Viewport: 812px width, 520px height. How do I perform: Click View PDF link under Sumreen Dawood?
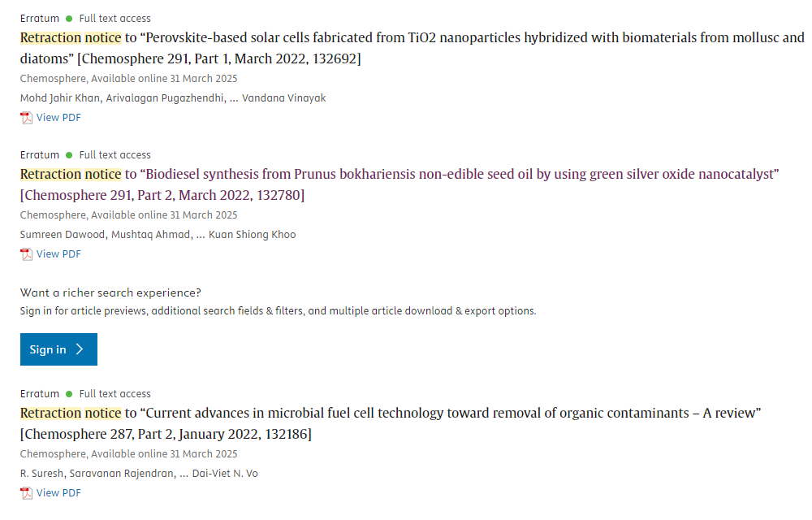coord(58,253)
